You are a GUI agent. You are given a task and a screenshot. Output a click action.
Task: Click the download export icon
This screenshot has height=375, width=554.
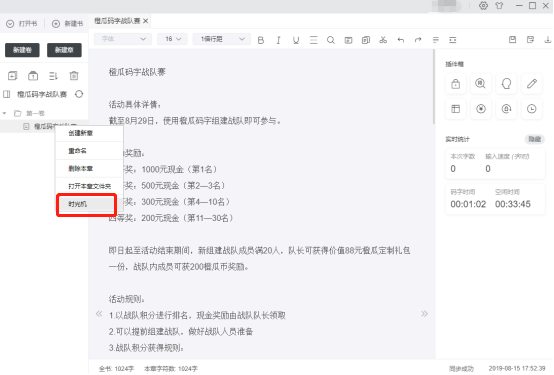pos(548,40)
